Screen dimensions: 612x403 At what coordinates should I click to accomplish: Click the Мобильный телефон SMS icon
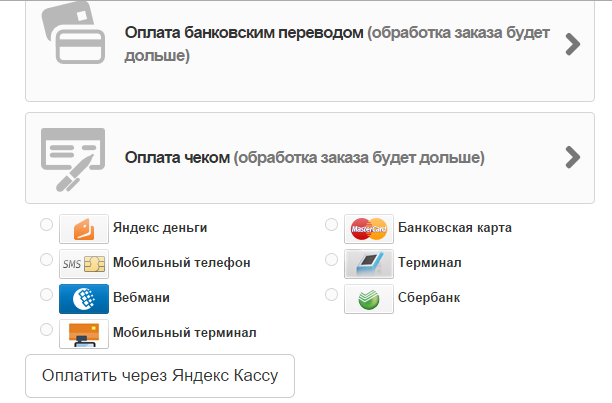coord(84,264)
